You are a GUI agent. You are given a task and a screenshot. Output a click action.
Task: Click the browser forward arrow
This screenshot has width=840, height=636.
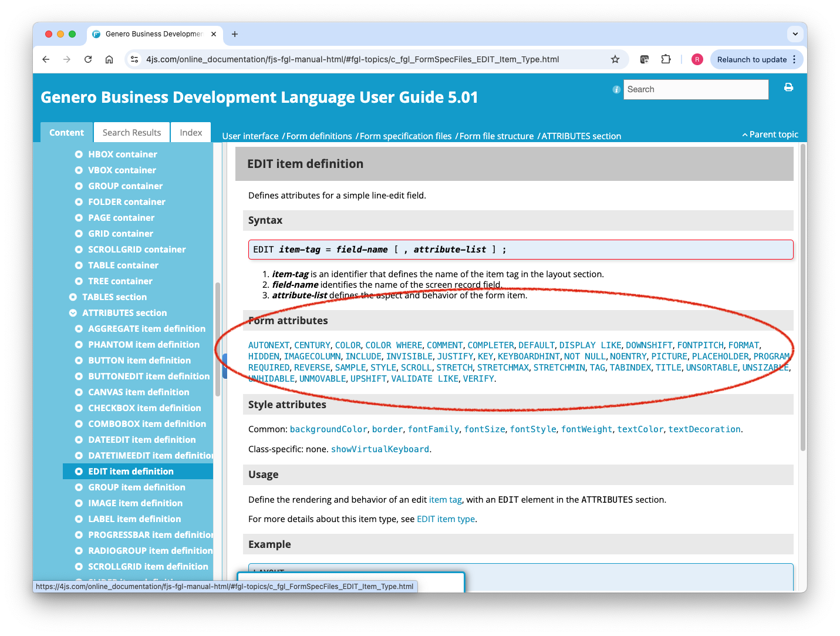point(67,59)
